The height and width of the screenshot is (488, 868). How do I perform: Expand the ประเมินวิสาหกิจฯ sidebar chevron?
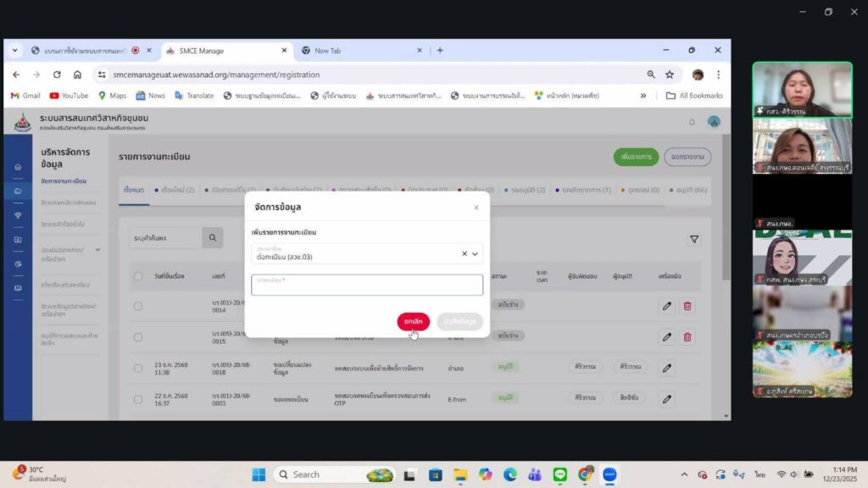pyautogui.click(x=97, y=250)
